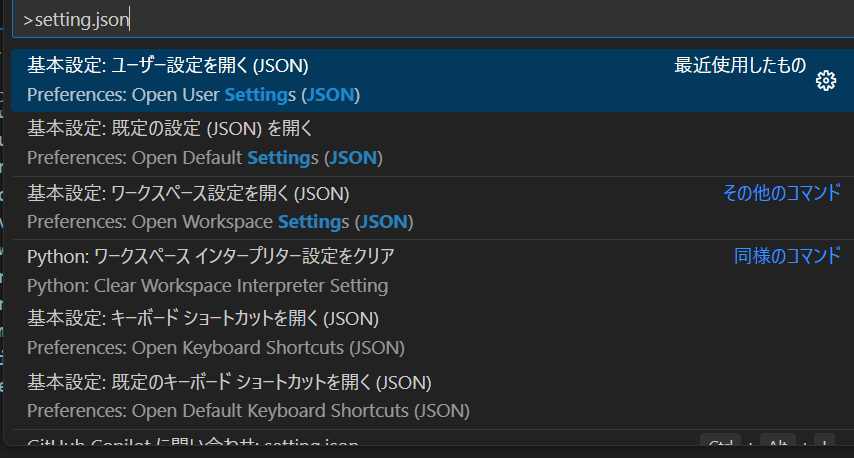Click the その他のコマンド separator label
The height and width of the screenshot is (458, 854).
click(781, 193)
